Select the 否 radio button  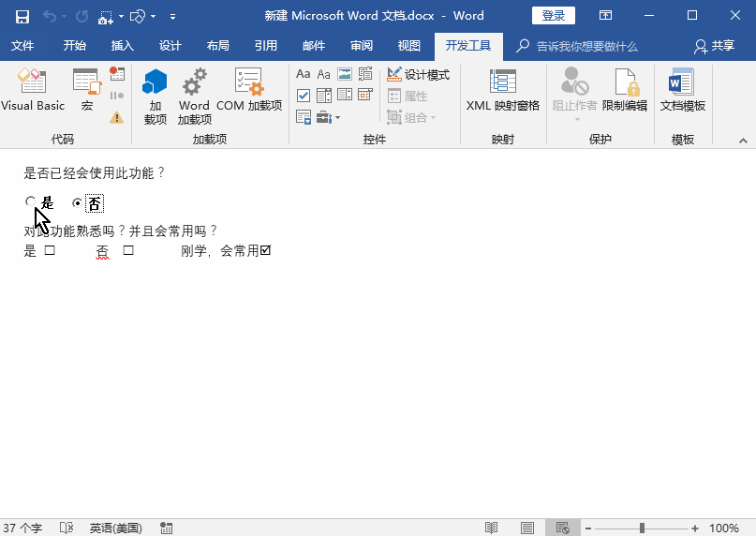(x=78, y=202)
